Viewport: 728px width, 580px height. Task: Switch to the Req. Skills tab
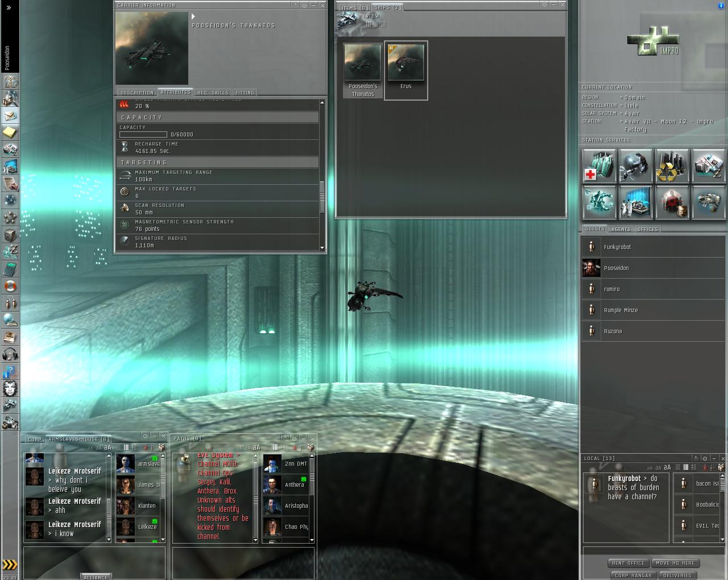213,93
